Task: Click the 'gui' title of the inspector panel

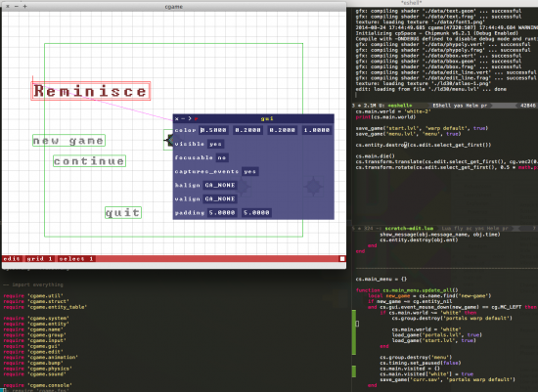Action: coord(267,118)
